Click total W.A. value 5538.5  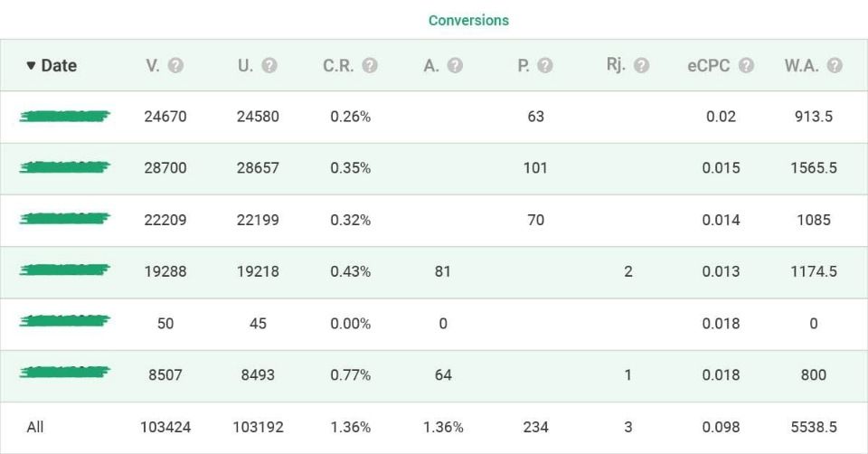813,428
